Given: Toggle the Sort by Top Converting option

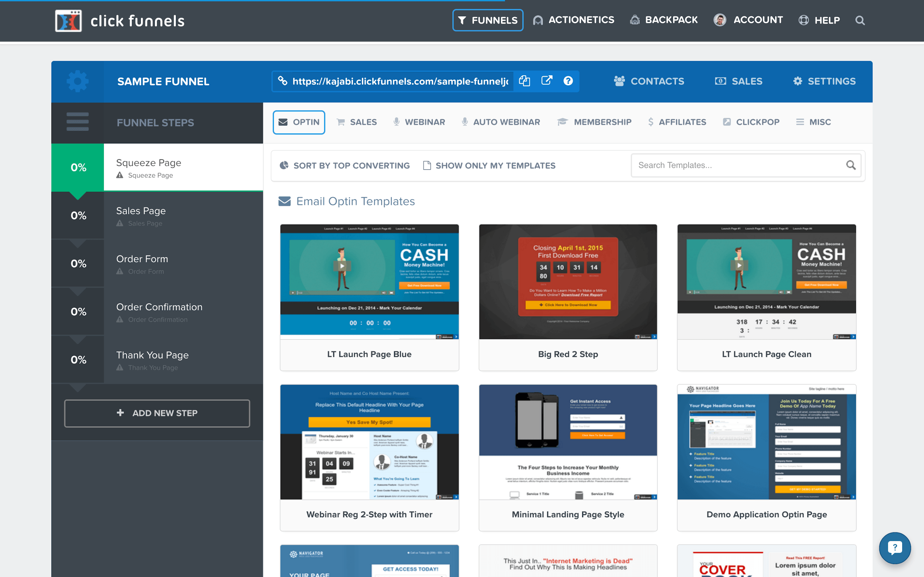Looking at the screenshot, I should [x=344, y=165].
